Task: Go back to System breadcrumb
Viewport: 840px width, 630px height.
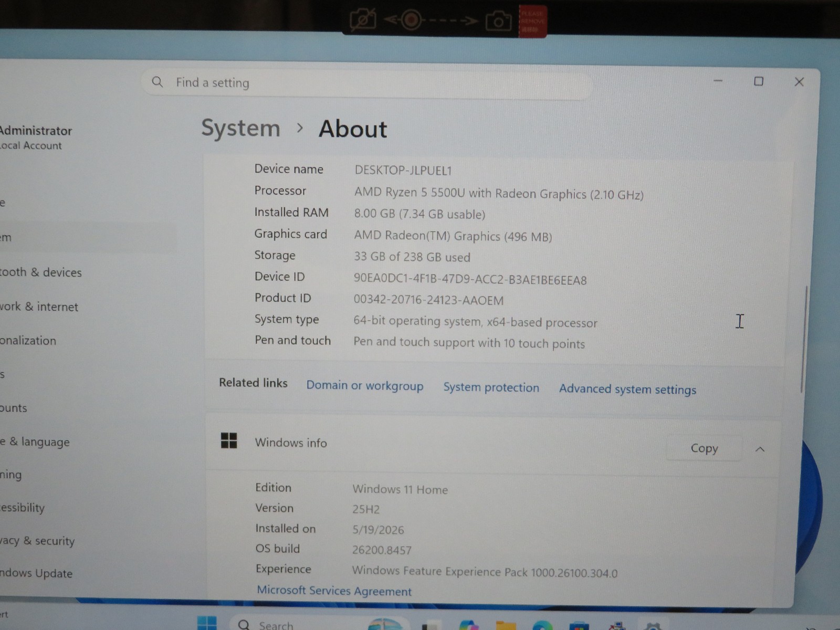Action: click(241, 128)
